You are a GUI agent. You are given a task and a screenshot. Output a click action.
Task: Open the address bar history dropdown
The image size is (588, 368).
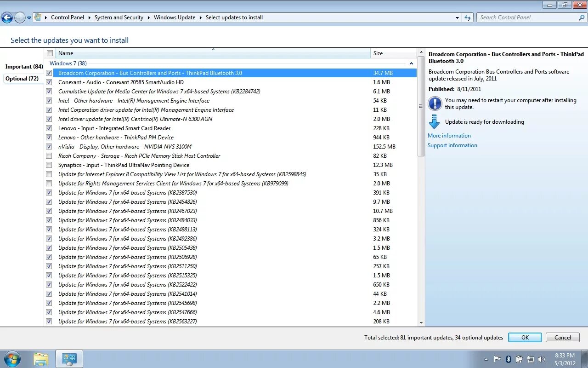(x=457, y=17)
